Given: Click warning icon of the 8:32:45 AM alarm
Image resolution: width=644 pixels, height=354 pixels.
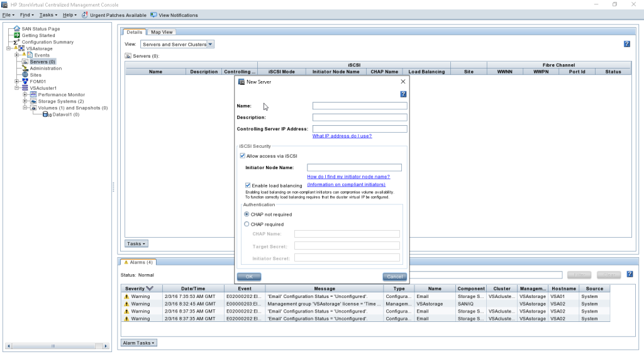Looking at the screenshot, I should [126, 304].
